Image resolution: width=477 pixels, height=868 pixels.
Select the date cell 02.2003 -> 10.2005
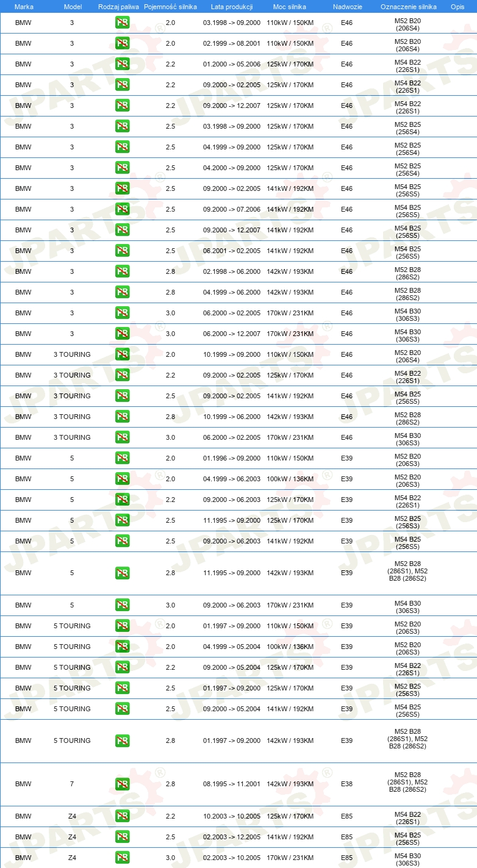(x=232, y=858)
